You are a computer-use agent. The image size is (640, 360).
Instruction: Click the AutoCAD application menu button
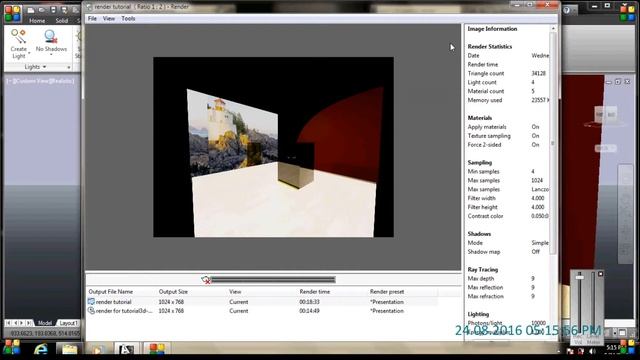click(13, 13)
